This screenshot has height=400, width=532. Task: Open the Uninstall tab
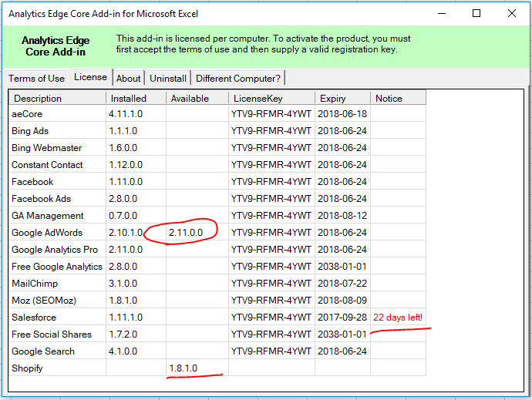pos(168,79)
